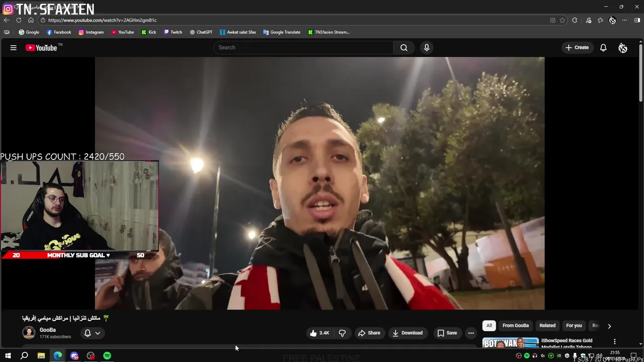Select the Related chip

tap(547, 325)
